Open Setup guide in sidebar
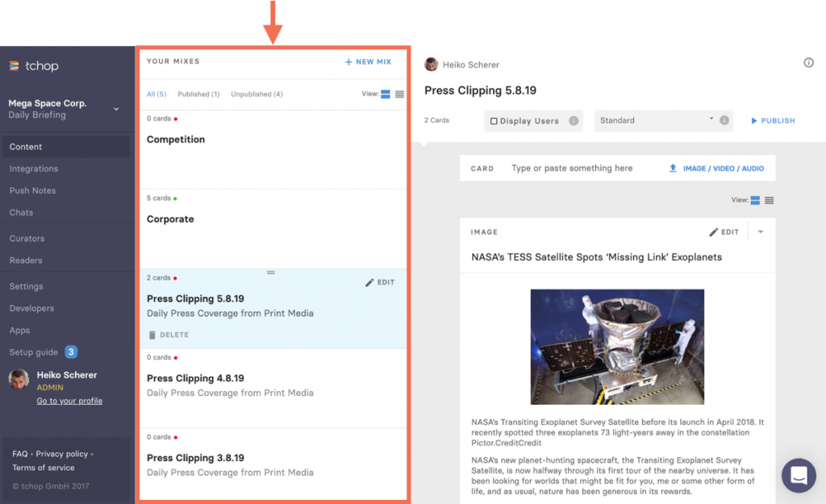The image size is (826, 504). coord(34,352)
